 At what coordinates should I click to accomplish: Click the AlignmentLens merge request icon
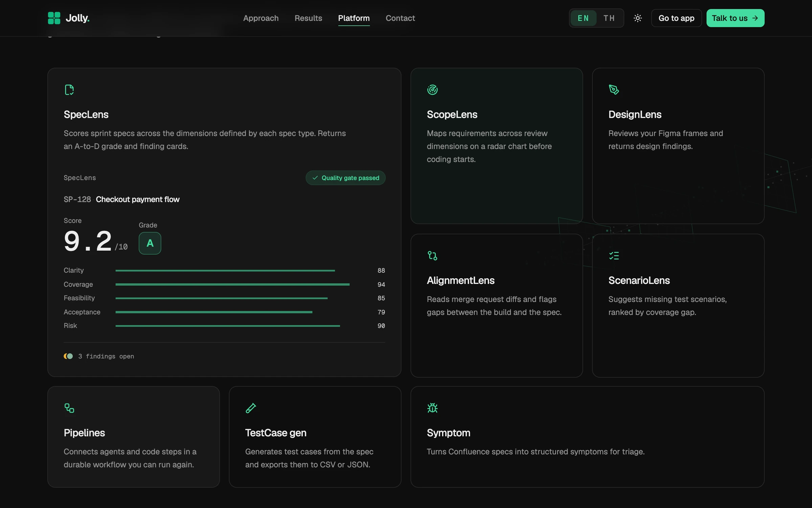[432, 256]
